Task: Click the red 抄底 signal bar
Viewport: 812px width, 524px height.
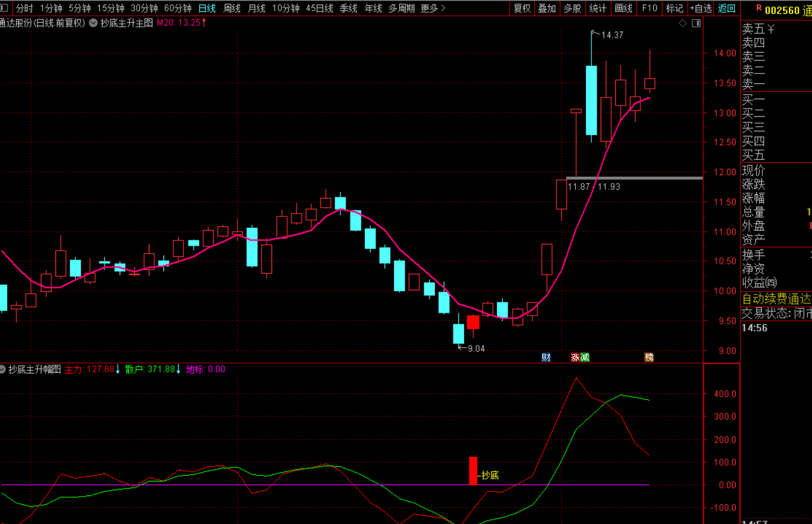Action: point(473,470)
